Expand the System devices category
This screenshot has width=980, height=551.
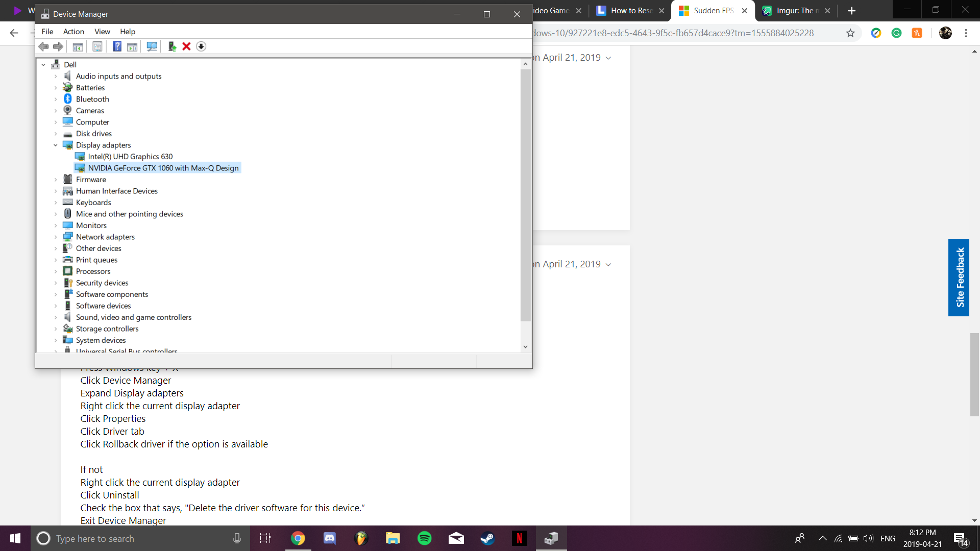(x=56, y=340)
